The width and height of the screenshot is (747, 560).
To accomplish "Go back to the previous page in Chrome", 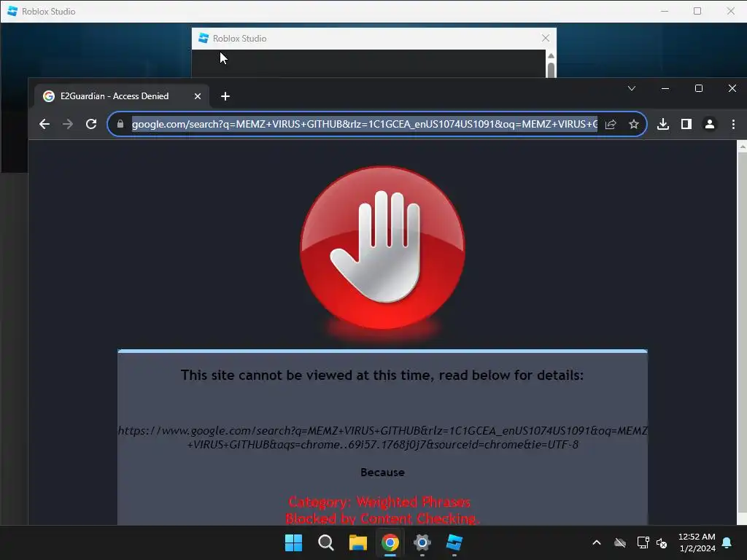I will (x=44, y=124).
